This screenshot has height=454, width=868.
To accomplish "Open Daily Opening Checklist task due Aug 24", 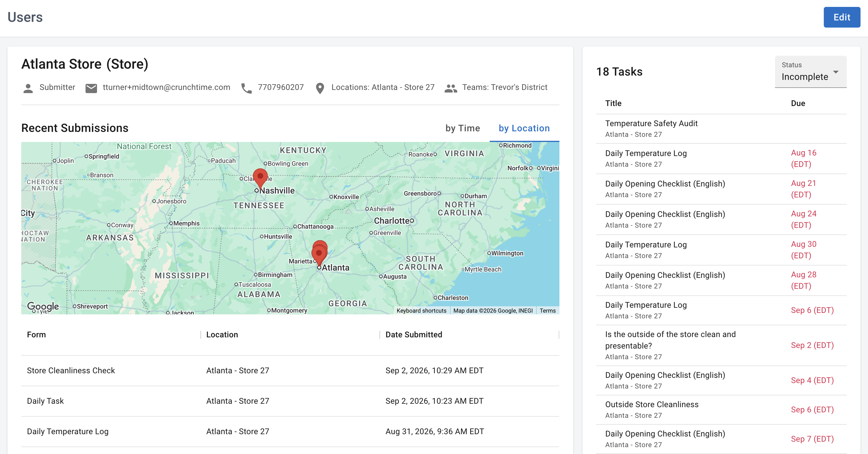I will [721, 219].
